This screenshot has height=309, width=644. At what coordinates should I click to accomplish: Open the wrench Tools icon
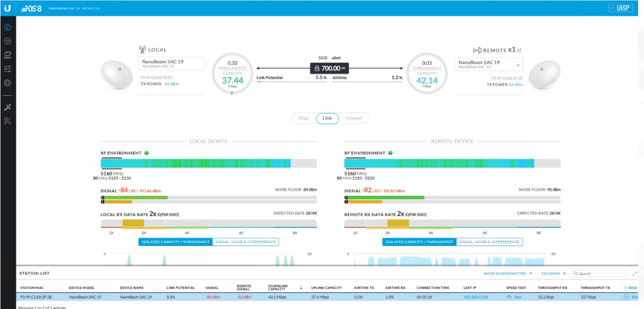tap(7, 121)
